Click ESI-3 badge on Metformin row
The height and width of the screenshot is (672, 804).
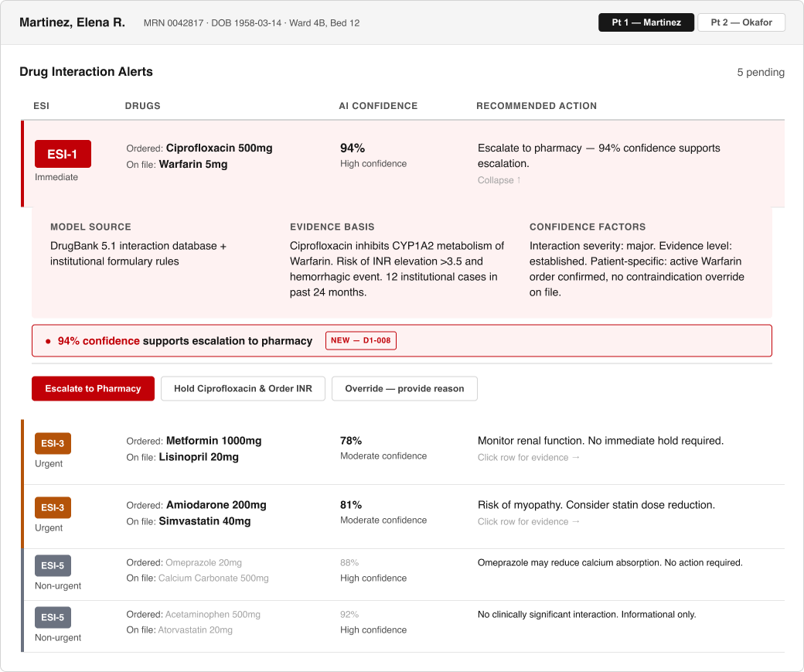[53, 443]
